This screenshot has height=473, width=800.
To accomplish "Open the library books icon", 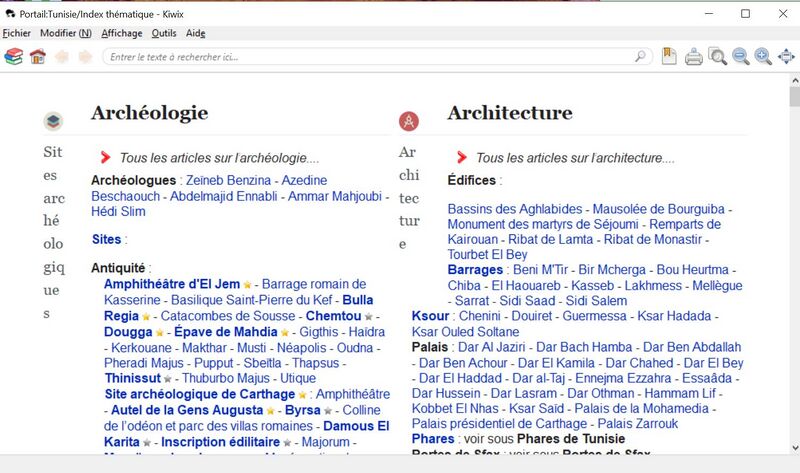I will pyautogui.click(x=14, y=56).
